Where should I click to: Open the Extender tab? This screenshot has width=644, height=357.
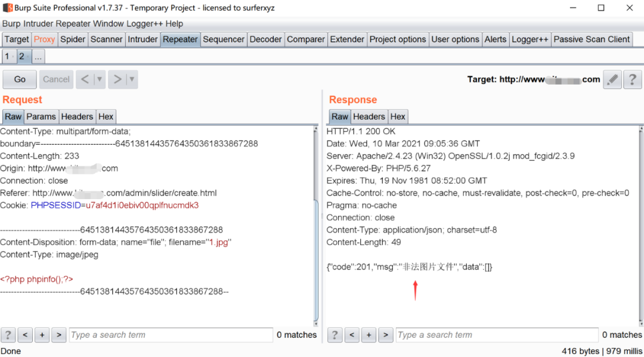pyautogui.click(x=347, y=39)
